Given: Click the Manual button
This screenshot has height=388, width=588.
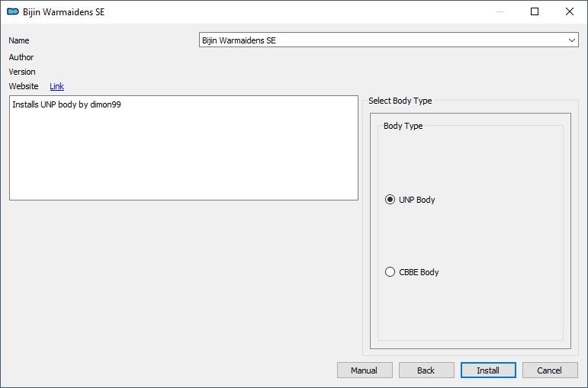Looking at the screenshot, I should point(365,370).
